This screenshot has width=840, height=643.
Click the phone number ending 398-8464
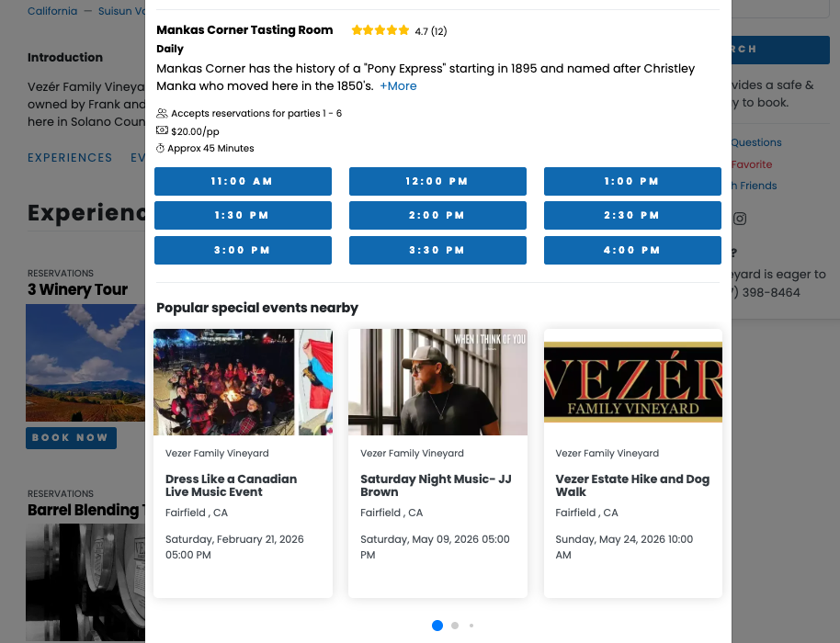point(766,292)
